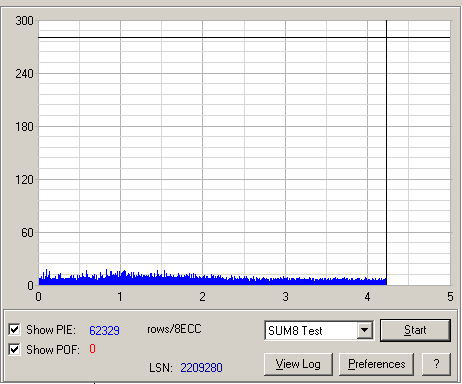Click the horizontal threshold line near 280
Image resolution: width=462 pixels, height=384 pixels.
244,37
